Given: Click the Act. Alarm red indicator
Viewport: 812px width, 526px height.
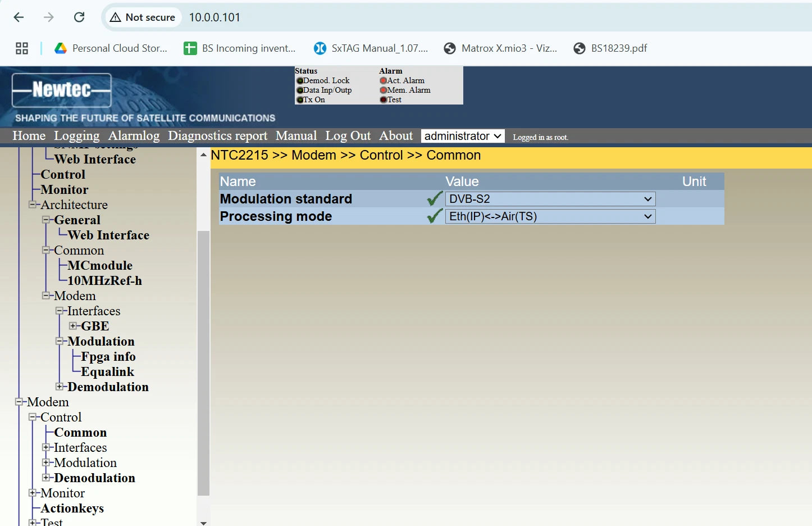Looking at the screenshot, I should [384, 81].
